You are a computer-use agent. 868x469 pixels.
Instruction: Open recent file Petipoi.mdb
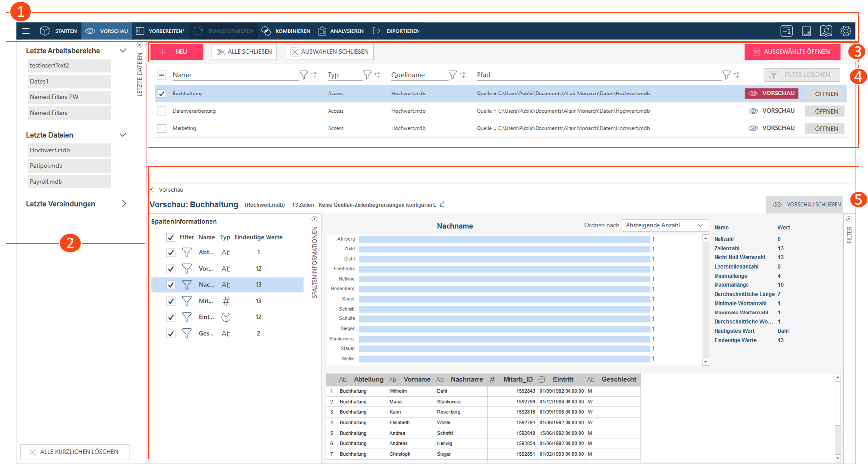pyautogui.click(x=69, y=166)
